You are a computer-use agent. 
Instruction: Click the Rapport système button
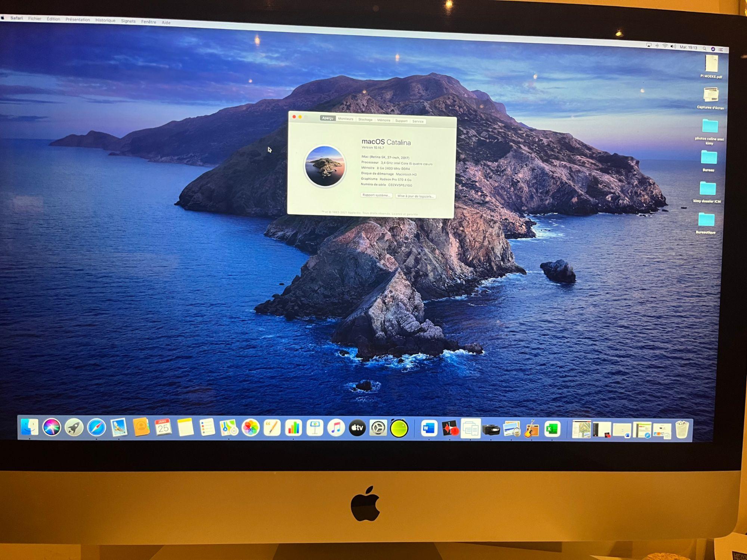tap(376, 195)
